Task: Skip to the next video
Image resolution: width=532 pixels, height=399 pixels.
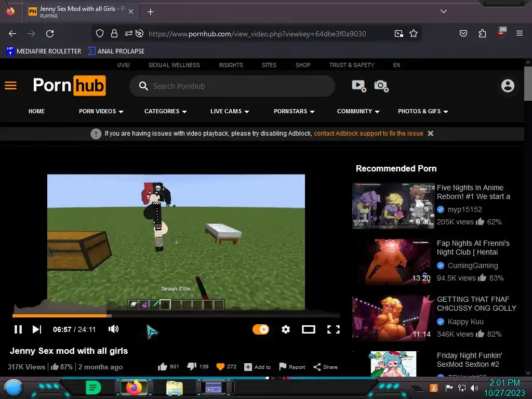Action: pos(37,329)
